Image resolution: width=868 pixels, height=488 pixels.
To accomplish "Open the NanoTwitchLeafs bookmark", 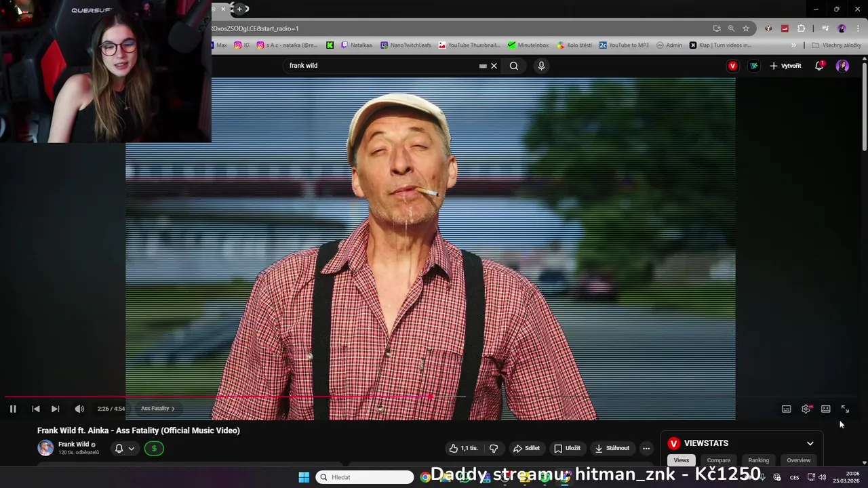I will [406, 45].
